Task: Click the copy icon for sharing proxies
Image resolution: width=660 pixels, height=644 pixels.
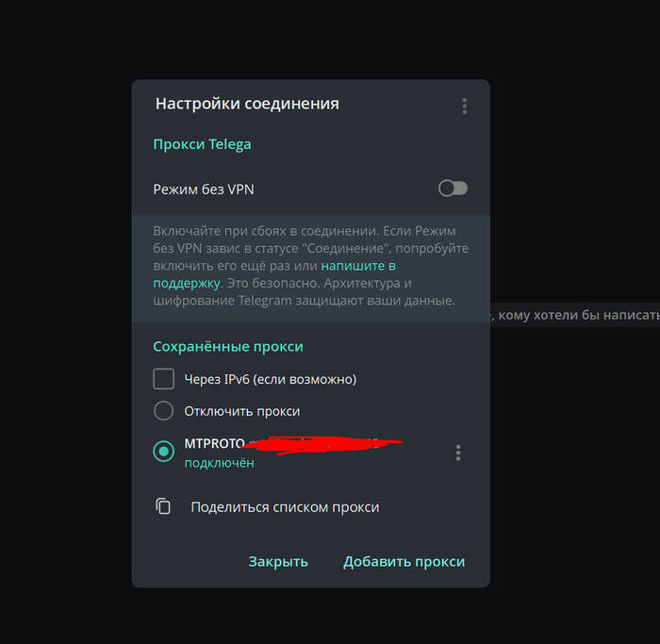Action: click(x=163, y=506)
